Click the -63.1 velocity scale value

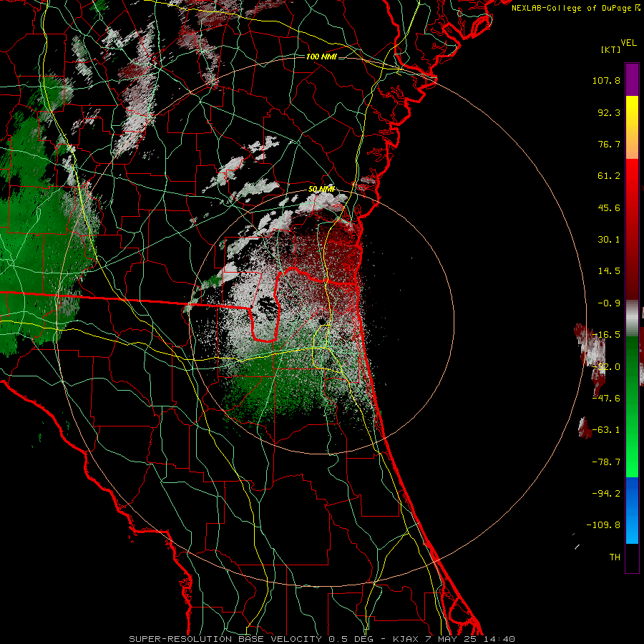click(606, 430)
